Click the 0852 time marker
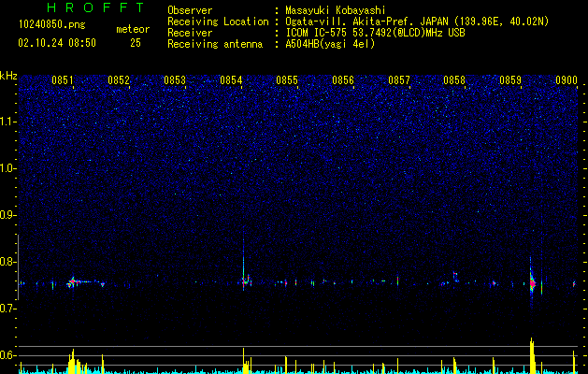Viewport: 588px width, 374px height. tap(119, 80)
